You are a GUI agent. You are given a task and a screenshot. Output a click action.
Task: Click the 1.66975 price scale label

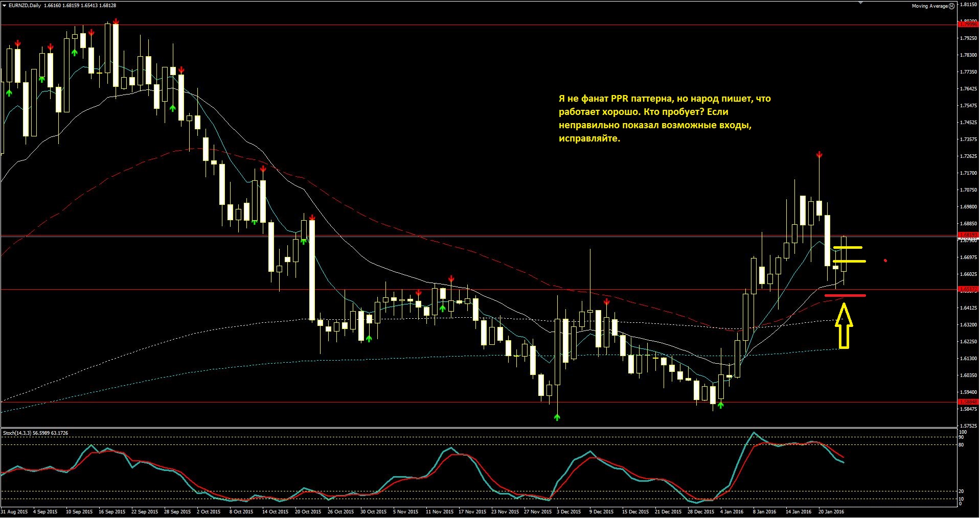click(x=969, y=257)
